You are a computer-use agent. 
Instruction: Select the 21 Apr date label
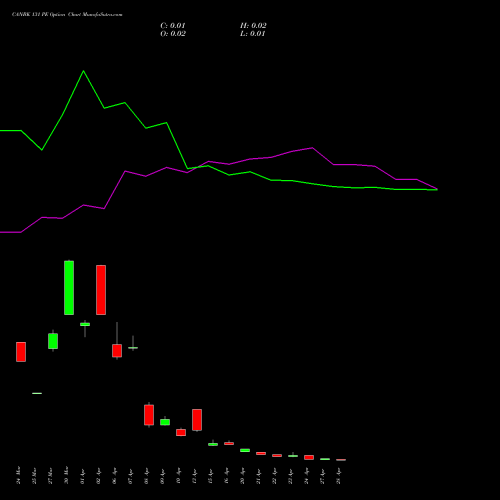pyautogui.click(x=258, y=476)
